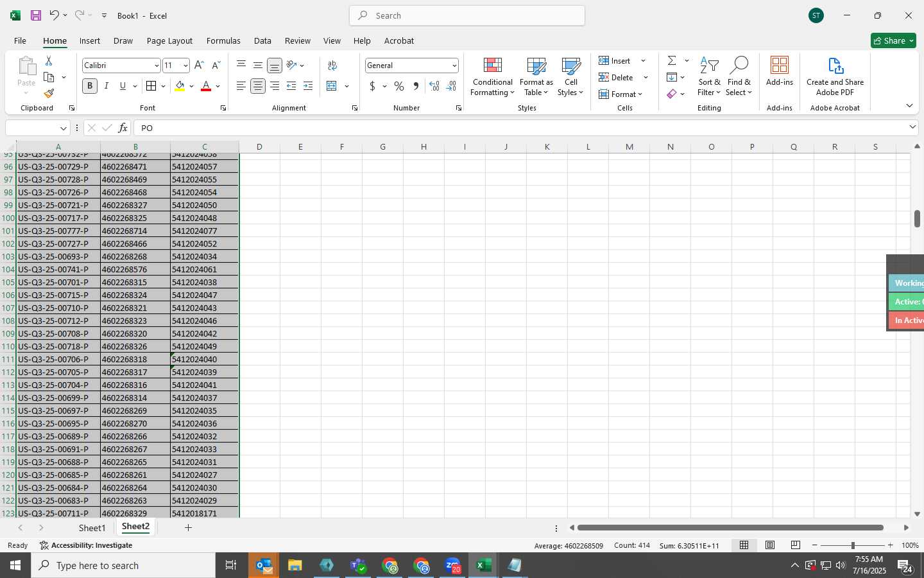This screenshot has height=578, width=924.
Task: Open the font size dropdown
Action: pyautogui.click(x=185, y=66)
